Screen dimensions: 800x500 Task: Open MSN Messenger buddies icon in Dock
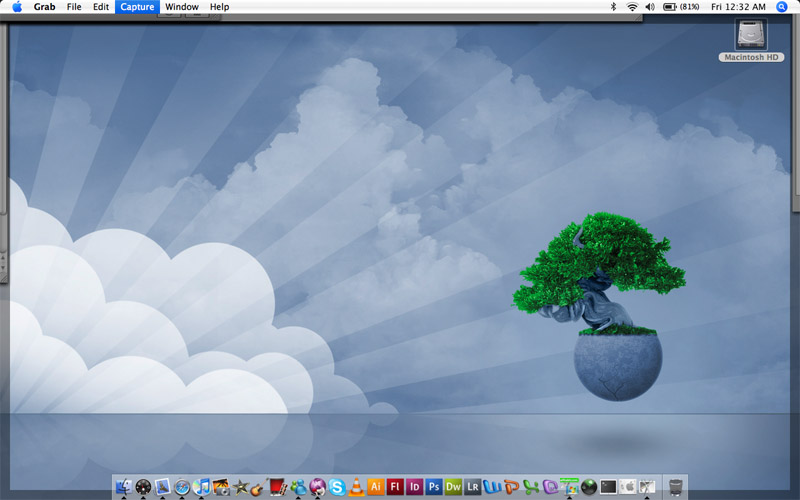pos(298,487)
